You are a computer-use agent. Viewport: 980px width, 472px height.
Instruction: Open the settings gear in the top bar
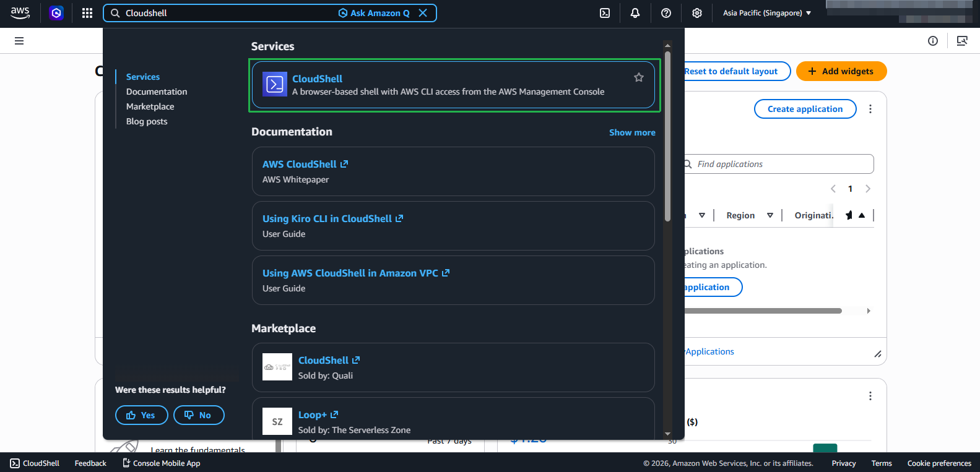coord(697,13)
